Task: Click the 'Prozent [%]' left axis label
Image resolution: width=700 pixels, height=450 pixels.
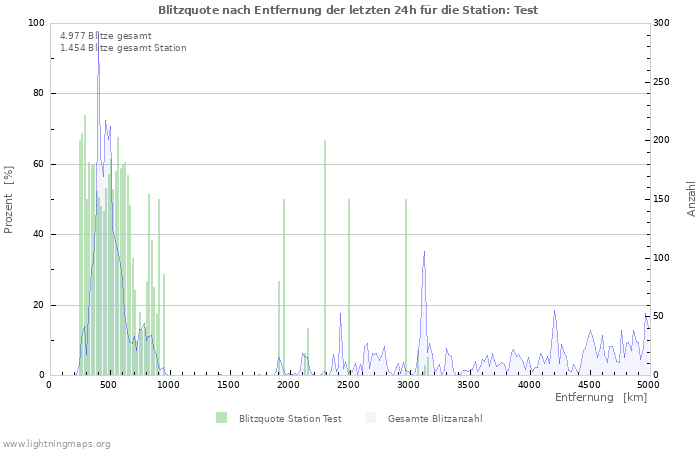Action: pyautogui.click(x=9, y=200)
